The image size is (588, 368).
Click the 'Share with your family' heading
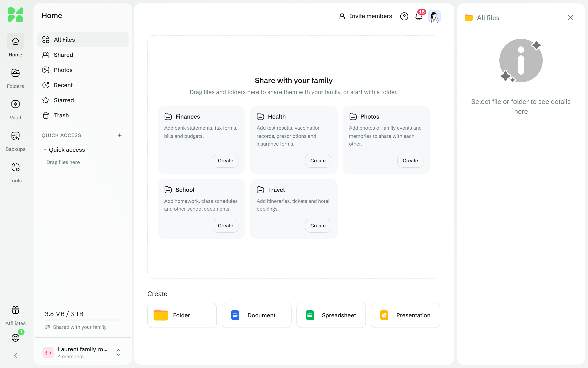tap(294, 81)
